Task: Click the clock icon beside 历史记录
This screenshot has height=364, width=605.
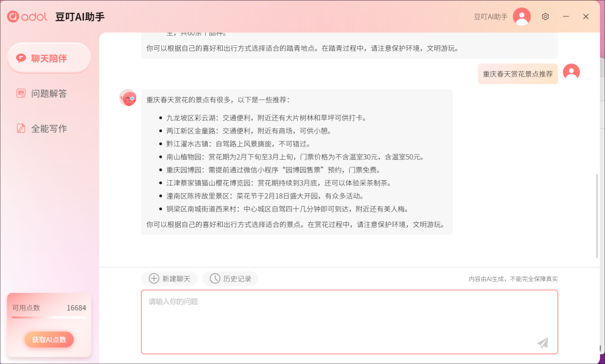Action: [214, 279]
